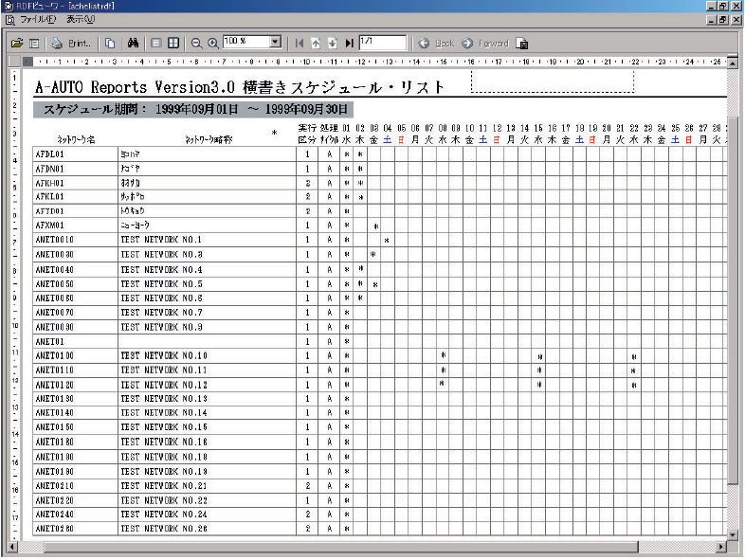
Task: Click the TEST NETWORK NO.21 description
Action: 164,486
